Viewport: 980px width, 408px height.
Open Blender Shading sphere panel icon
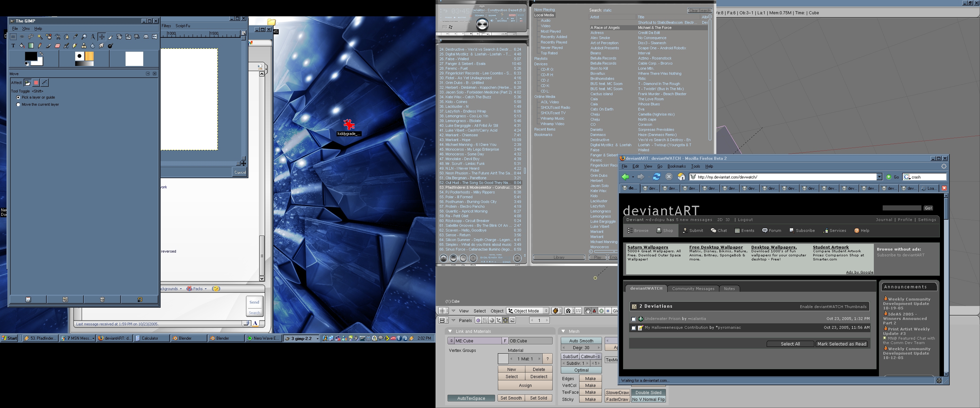point(492,320)
